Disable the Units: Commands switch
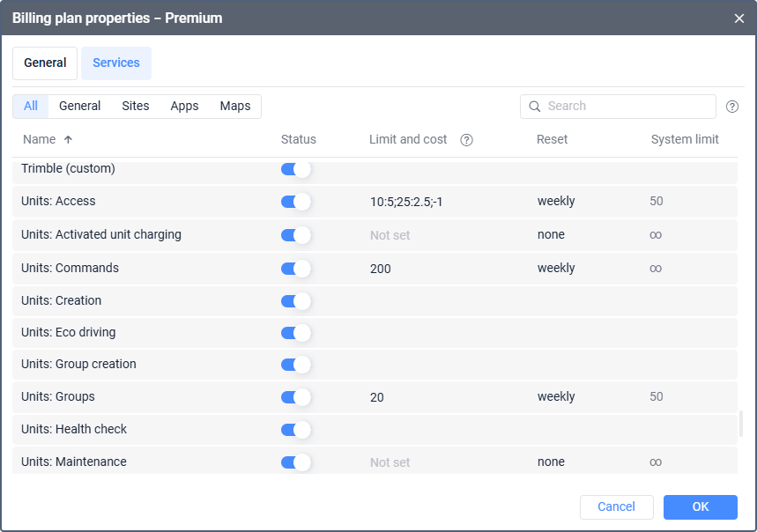This screenshot has width=757, height=532. [x=295, y=269]
